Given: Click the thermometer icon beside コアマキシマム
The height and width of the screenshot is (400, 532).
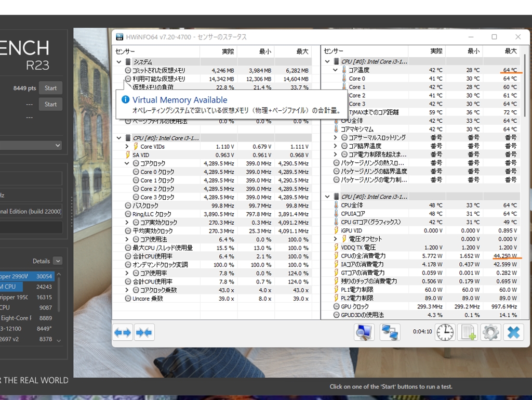Looking at the screenshot, I should 336,129.
